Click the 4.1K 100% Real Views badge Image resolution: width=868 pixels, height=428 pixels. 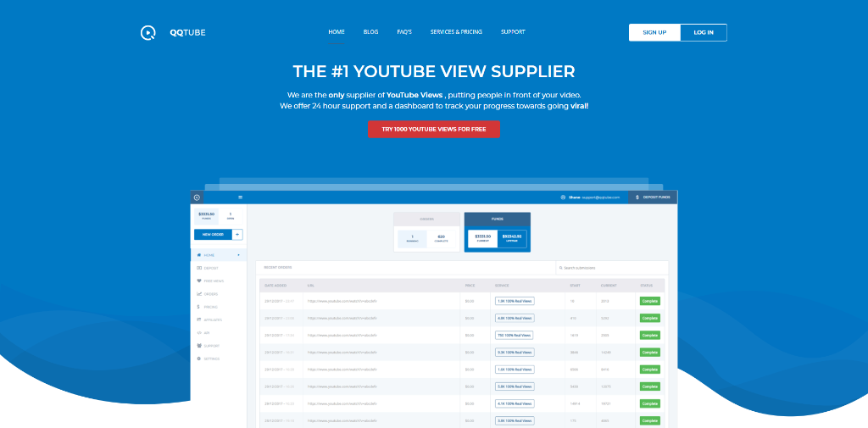point(515,403)
